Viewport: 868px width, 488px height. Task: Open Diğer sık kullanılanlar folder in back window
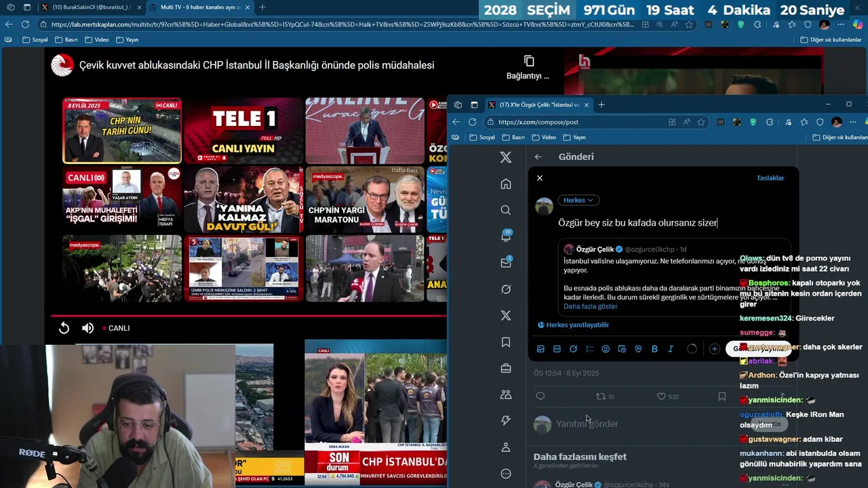coord(831,39)
